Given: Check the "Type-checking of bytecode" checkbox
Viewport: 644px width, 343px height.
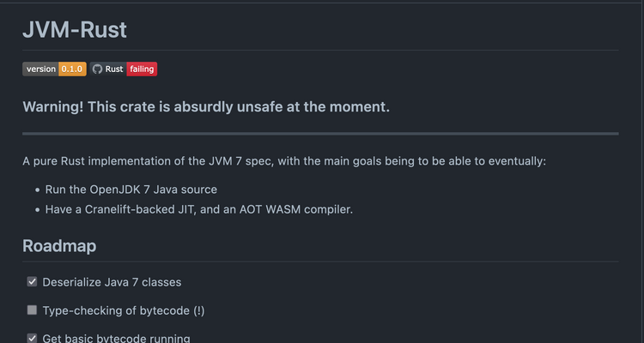Looking at the screenshot, I should click(33, 310).
